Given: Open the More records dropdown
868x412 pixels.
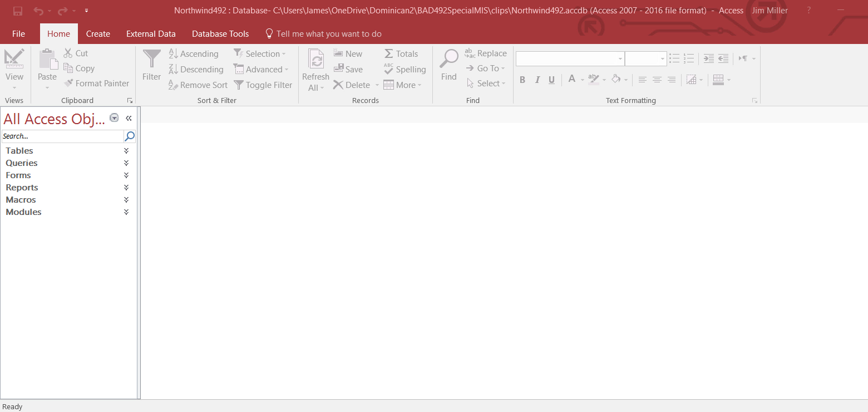Looking at the screenshot, I should click(402, 85).
